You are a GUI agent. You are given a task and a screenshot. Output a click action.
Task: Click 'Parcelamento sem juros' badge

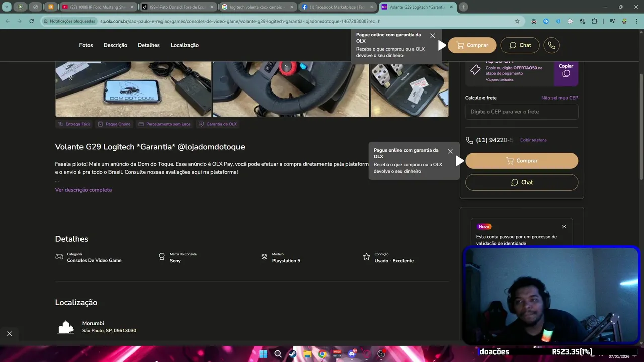(x=164, y=124)
